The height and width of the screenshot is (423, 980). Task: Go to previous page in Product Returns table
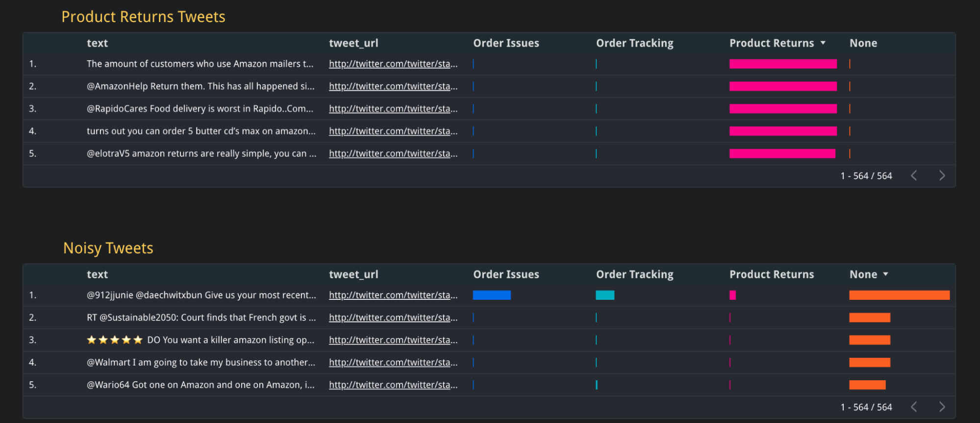click(914, 176)
